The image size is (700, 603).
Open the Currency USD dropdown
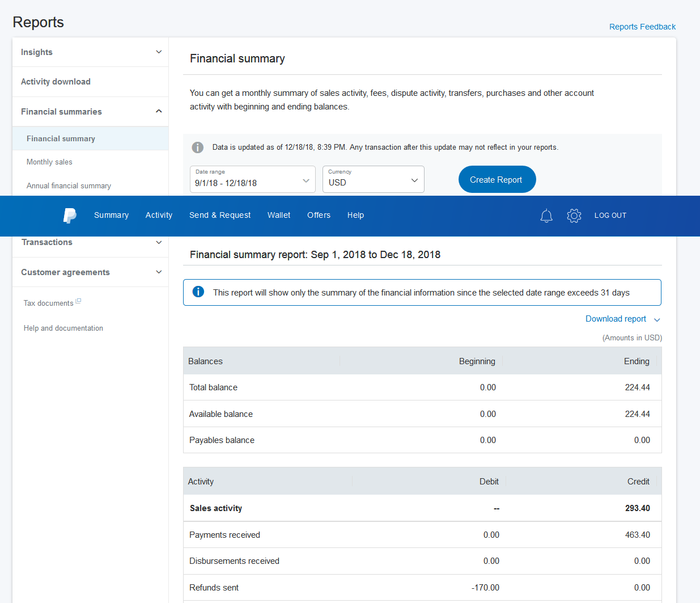(x=374, y=179)
